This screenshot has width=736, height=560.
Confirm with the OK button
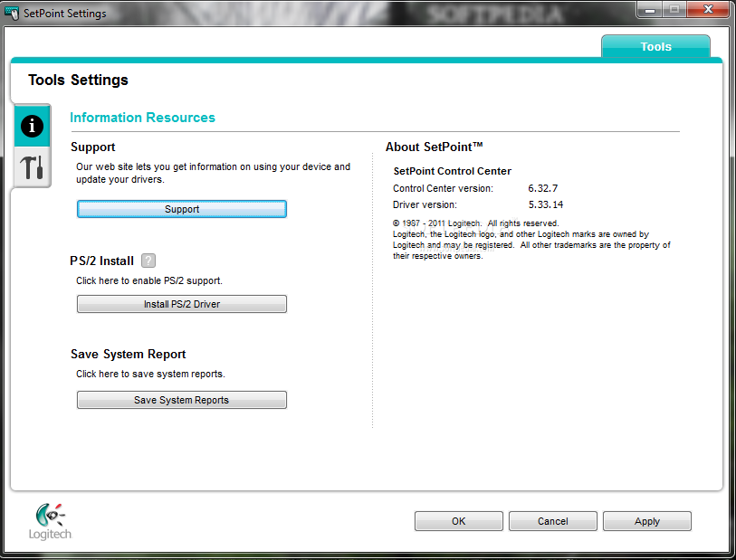[459, 521]
